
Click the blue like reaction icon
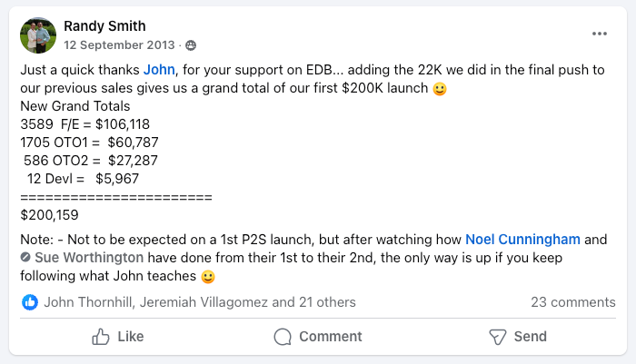30,302
